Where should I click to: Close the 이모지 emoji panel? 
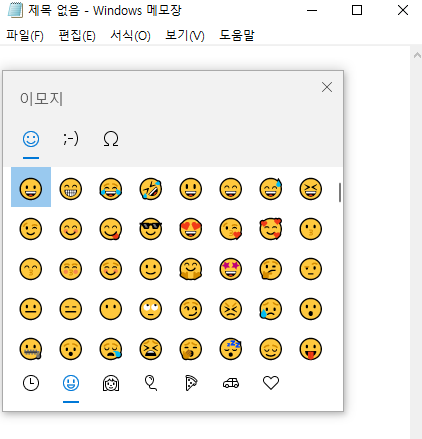click(327, 87)
